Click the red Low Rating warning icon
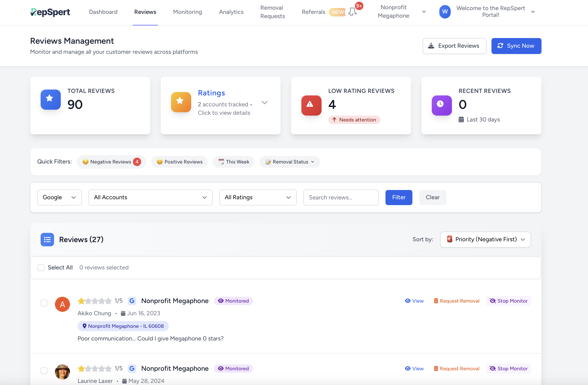The width and height of the screenshot is (588, 385). tap(311, 105)
